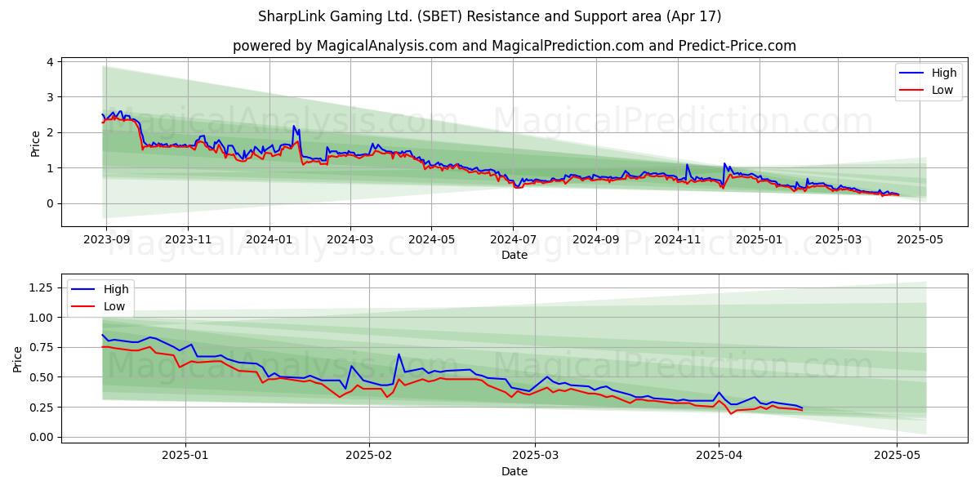
Task: Click the '2024-07' x-axis label on top chart
Action: [513, 240]
